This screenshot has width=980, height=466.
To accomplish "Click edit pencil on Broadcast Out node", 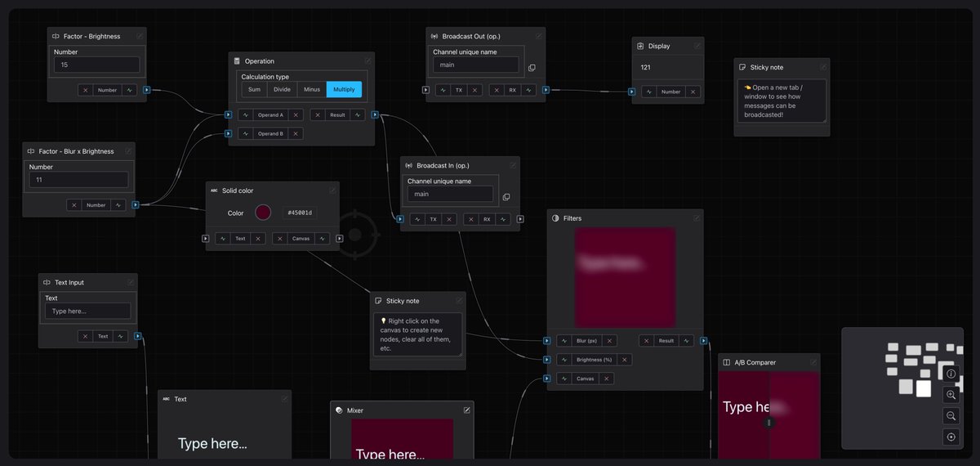I will click(538, 36).
